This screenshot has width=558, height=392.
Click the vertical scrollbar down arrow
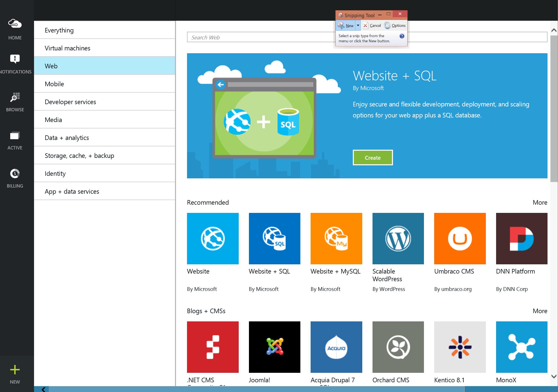tap(554, 376)
